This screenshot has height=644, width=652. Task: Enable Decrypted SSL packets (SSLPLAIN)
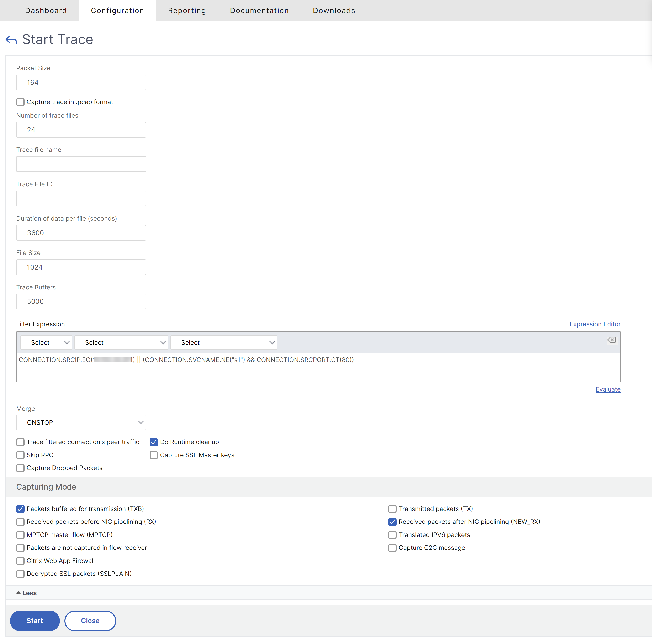tap(20, 574)
